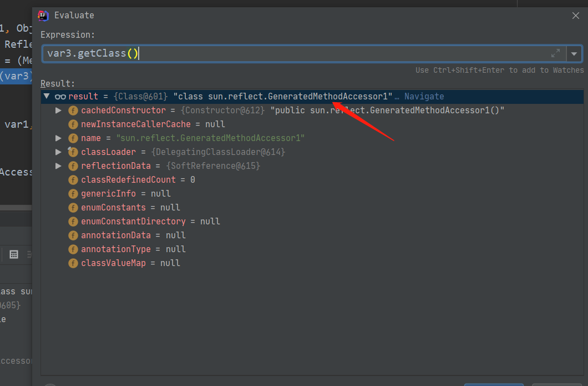Click the watch glasses icon on the result row
The height and width of the screenshot is (386, 588).
pyautogui.click(x=60, y=97)
